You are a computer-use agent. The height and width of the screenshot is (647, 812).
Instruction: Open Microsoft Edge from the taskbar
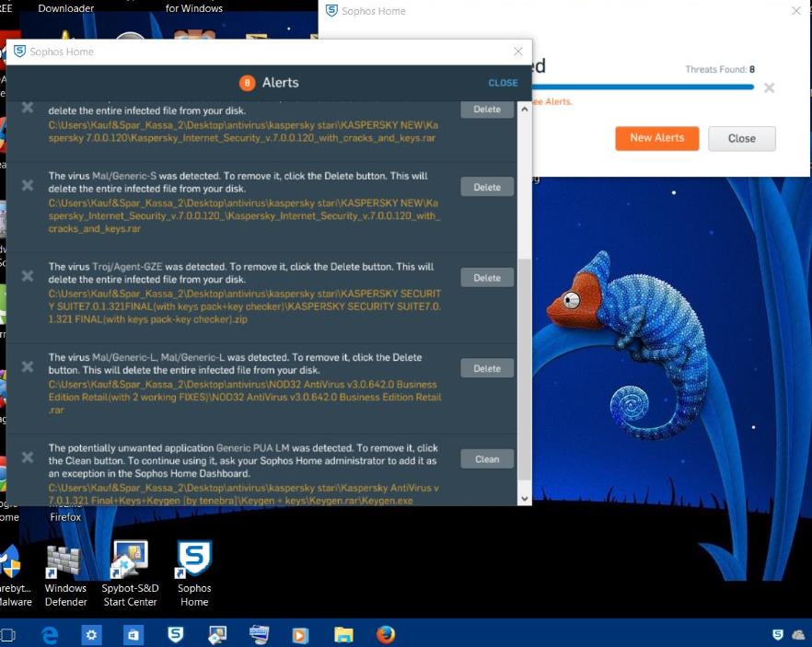point(50,635)
